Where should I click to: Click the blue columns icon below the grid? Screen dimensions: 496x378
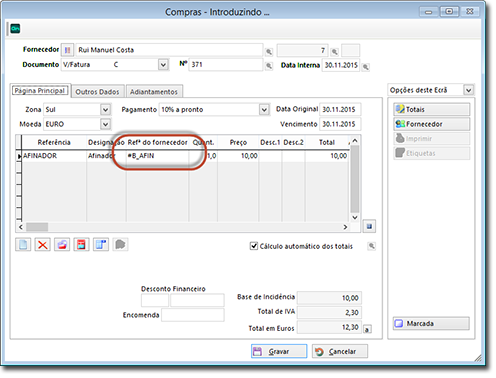tap(101, 245)
